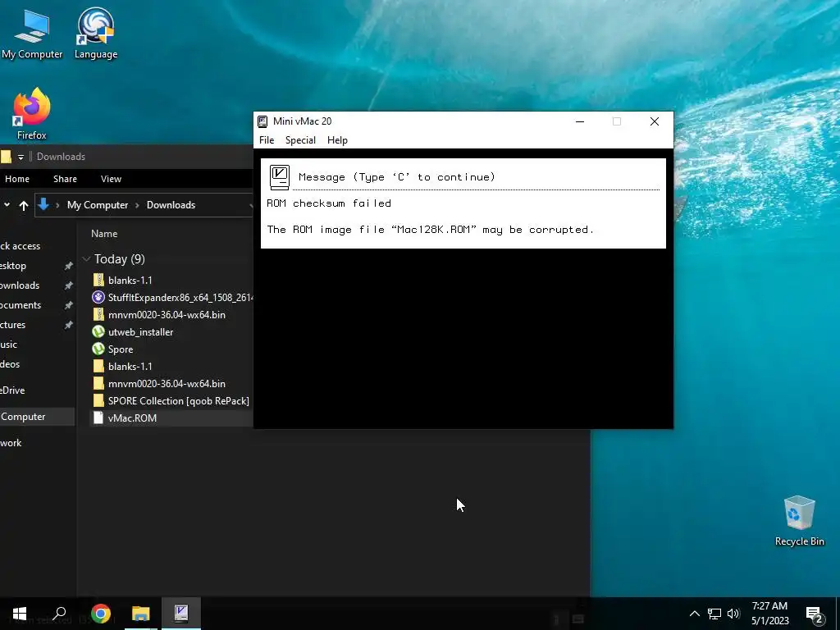Screen dimensions: 840x630
Task: Open Google Chrome from the taskbar
Action: point(100,614)
